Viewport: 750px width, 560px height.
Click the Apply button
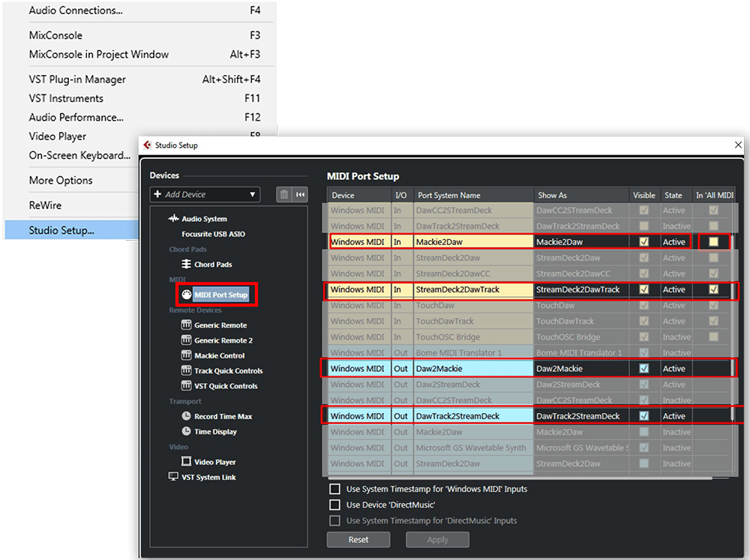437,539
